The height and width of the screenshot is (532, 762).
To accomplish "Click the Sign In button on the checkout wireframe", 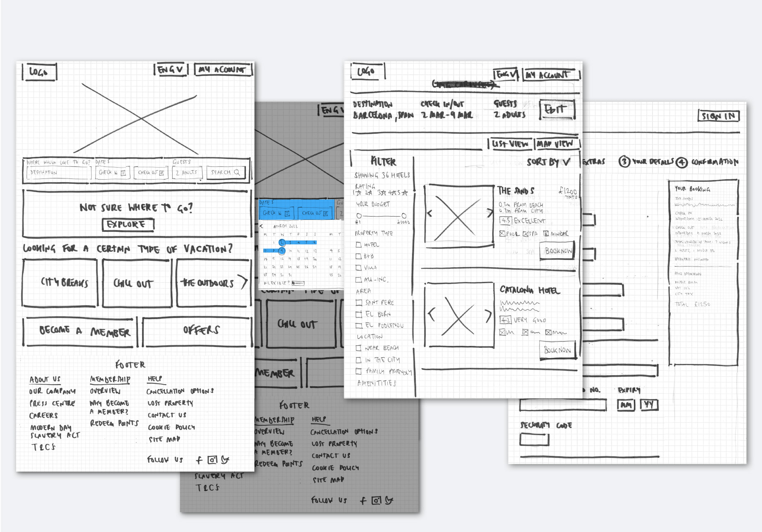I will 718,116.
